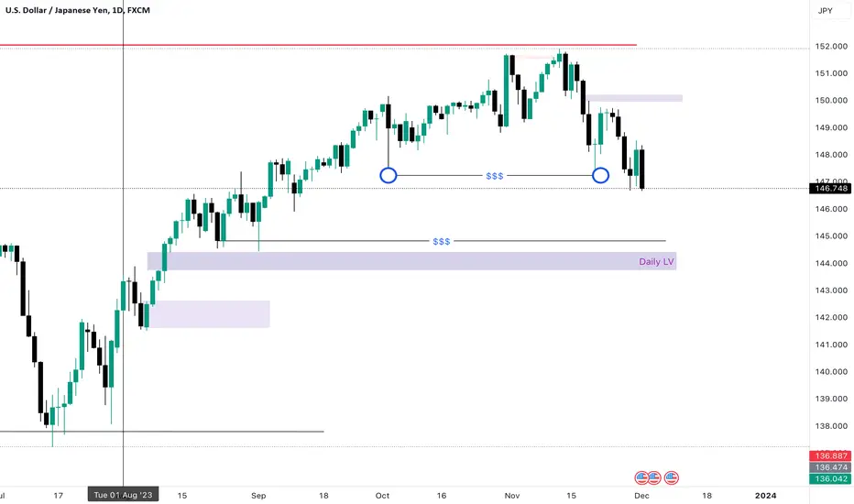The image size is (854, 504).
Task: Click the green 136.042 price label
Action: [x=830, y=479]
